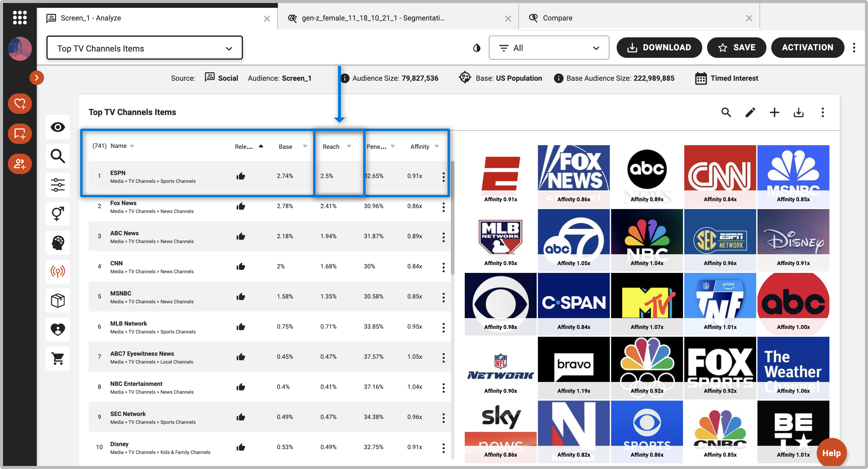Image resolution: width=868 pixels, height=469 pixels.
Task: Select the gender symbol icon in sidebar
Action: (x=58, y=214)
